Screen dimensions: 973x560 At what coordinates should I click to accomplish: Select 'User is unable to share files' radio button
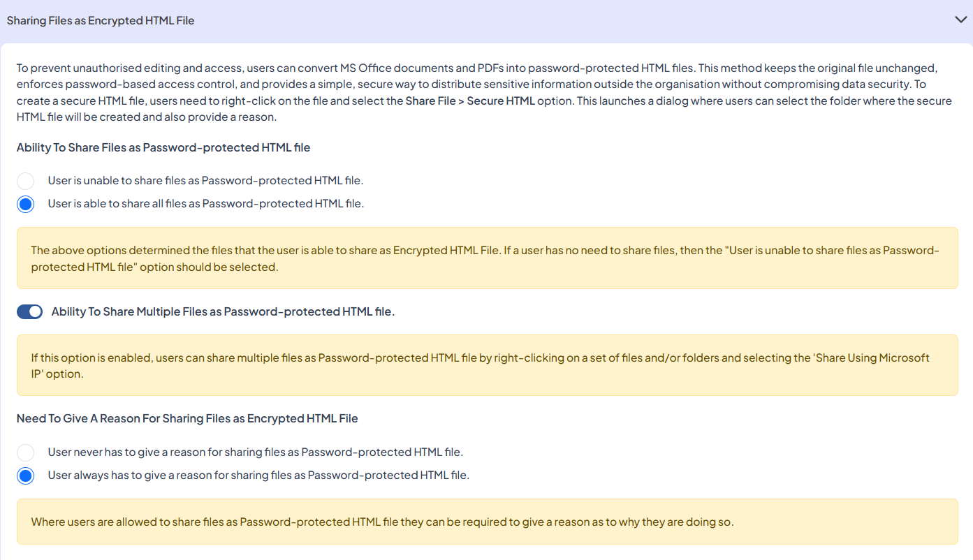26,181
